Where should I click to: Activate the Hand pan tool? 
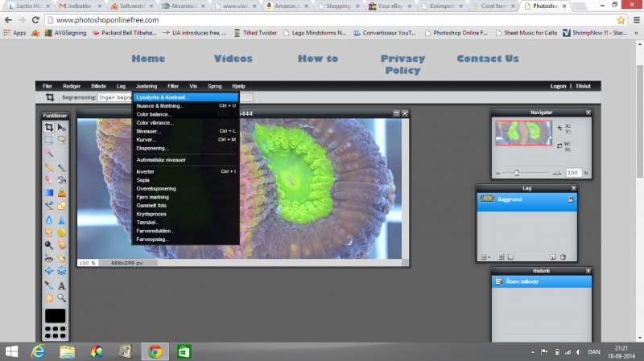49,297
